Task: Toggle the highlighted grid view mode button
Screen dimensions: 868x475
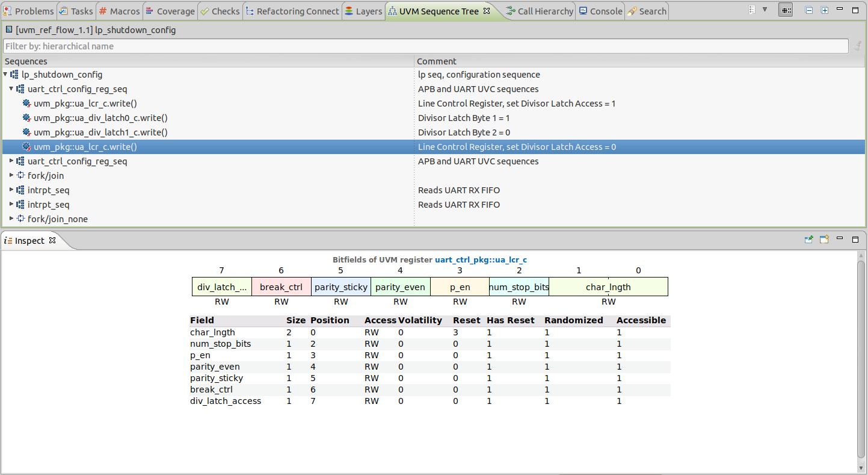Action: click(x=786, y=11)
